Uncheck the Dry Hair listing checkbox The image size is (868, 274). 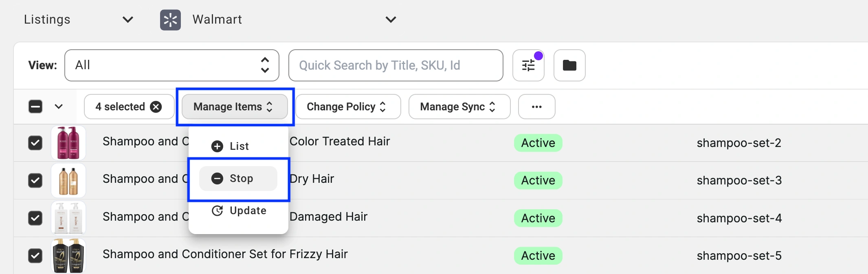[x=35, y=180]
